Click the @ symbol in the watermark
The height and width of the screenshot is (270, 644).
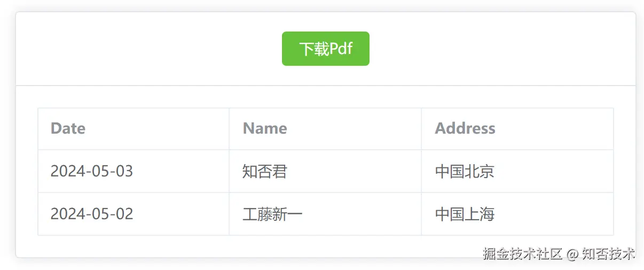[572, 254]
